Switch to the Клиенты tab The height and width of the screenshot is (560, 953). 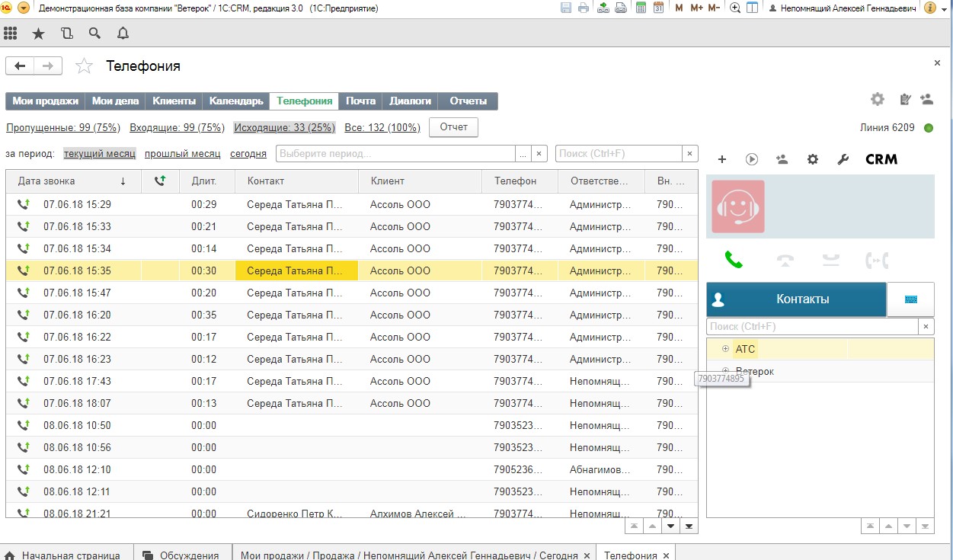tap(174, 101)
